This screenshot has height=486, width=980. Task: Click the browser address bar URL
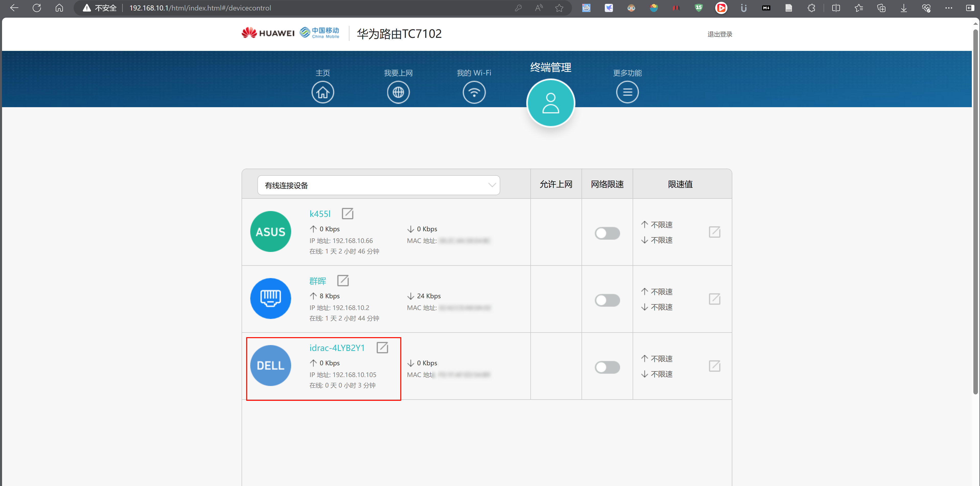click(x=200, y=8)
